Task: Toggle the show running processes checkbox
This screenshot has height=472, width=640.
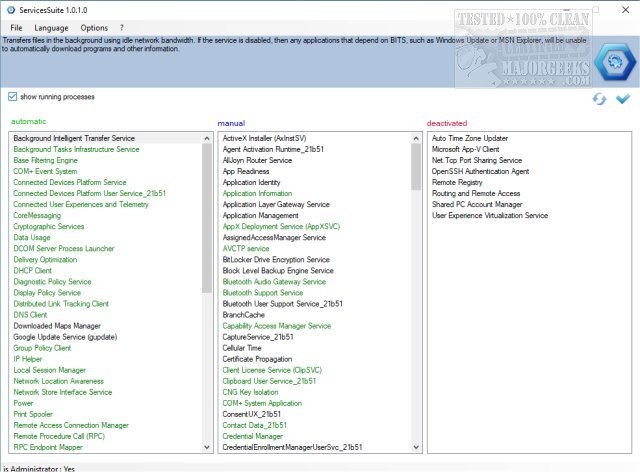Action: point(13,97)
